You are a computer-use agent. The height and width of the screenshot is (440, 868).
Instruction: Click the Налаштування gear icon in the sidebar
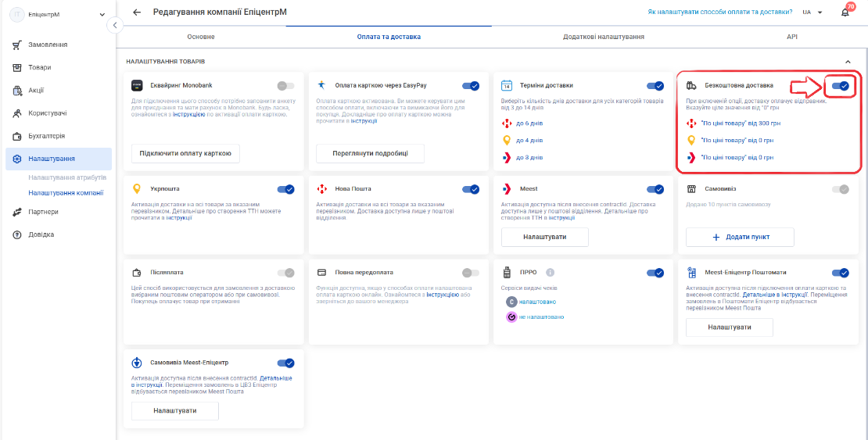click(16, 159)
